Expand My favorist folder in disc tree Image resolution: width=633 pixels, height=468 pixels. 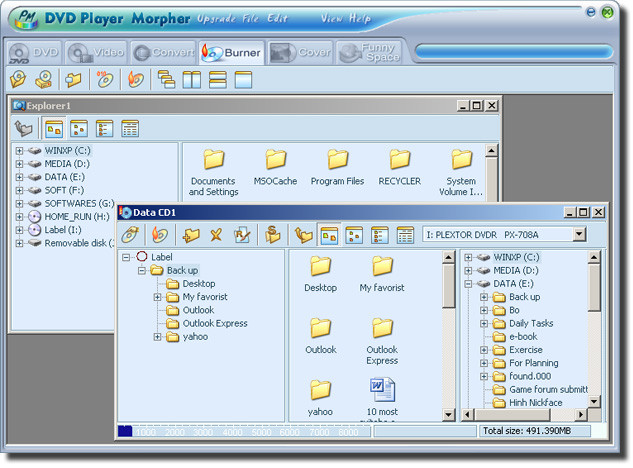coord(157,297)
